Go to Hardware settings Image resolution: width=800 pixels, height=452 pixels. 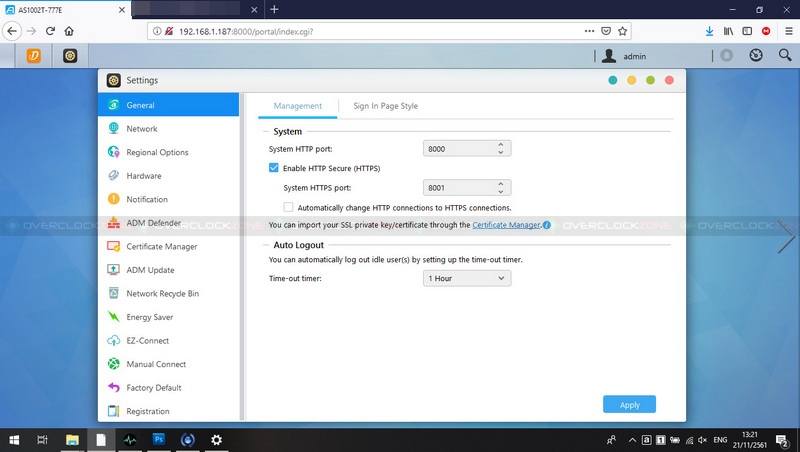pyautogui.click(x=168, y=175)
